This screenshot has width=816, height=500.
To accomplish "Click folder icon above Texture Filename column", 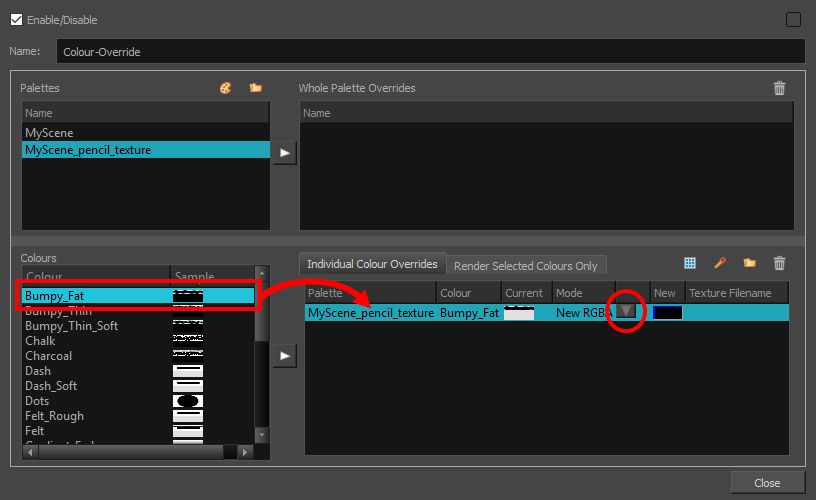I will 750,263.
